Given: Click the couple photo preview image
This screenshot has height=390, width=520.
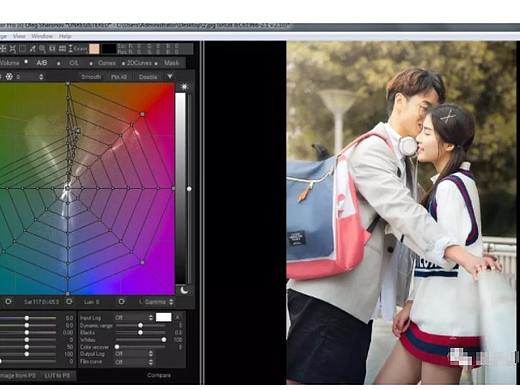Looking at the screenshot, I should (x=401, y=213).
